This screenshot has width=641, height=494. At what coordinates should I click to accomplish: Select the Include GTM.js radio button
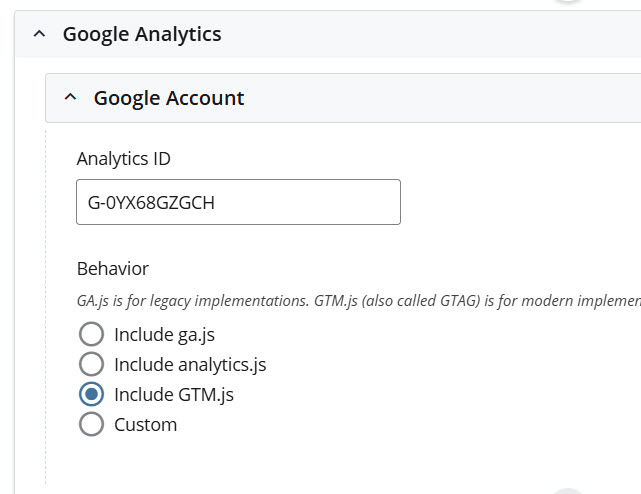pyautogui.click(x=91, y=394)
